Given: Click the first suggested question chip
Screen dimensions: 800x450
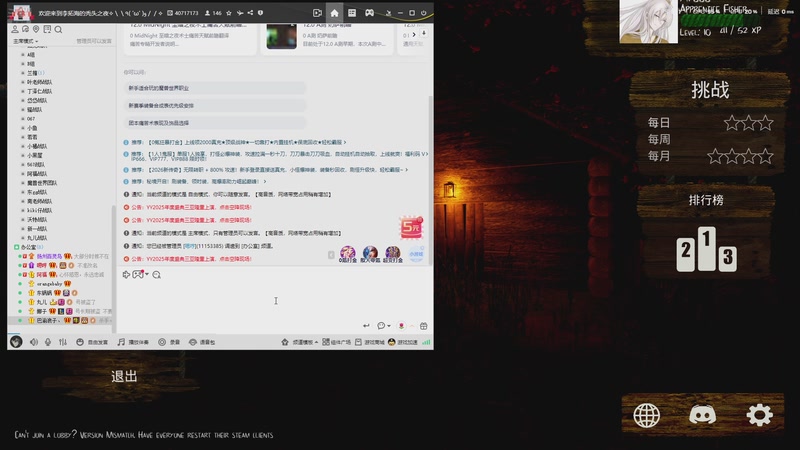Looking at the screenshot, I should pos(215,88).
